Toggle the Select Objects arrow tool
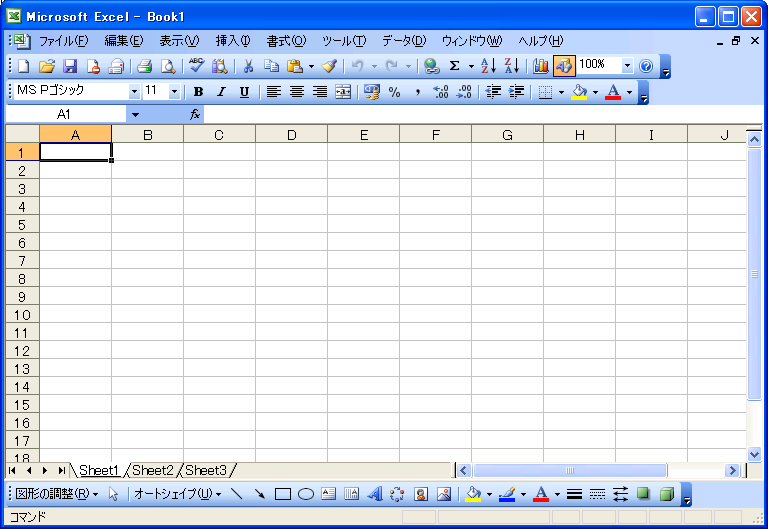The width and height of the screenshot is (768, 529). click(113, 494)
